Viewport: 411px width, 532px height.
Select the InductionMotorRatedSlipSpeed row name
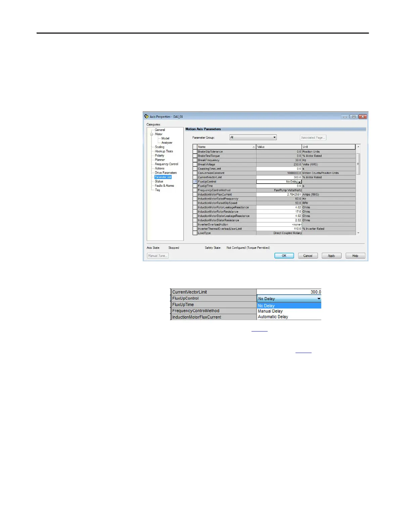(x=218, y=203)
